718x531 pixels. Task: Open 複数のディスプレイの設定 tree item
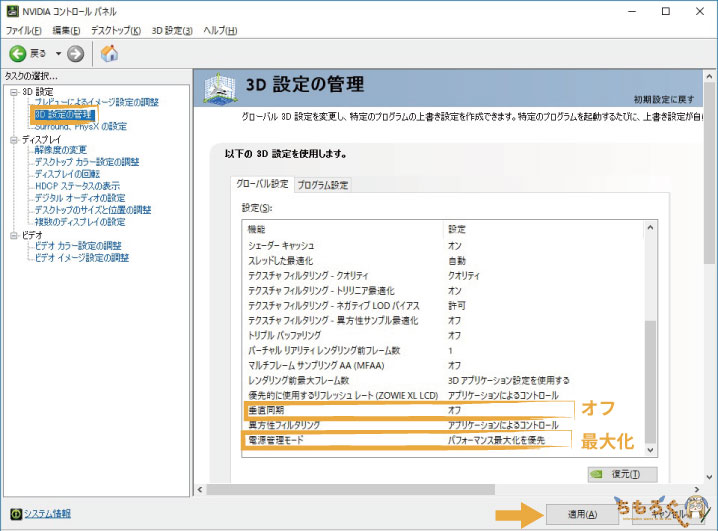[80, 222]
